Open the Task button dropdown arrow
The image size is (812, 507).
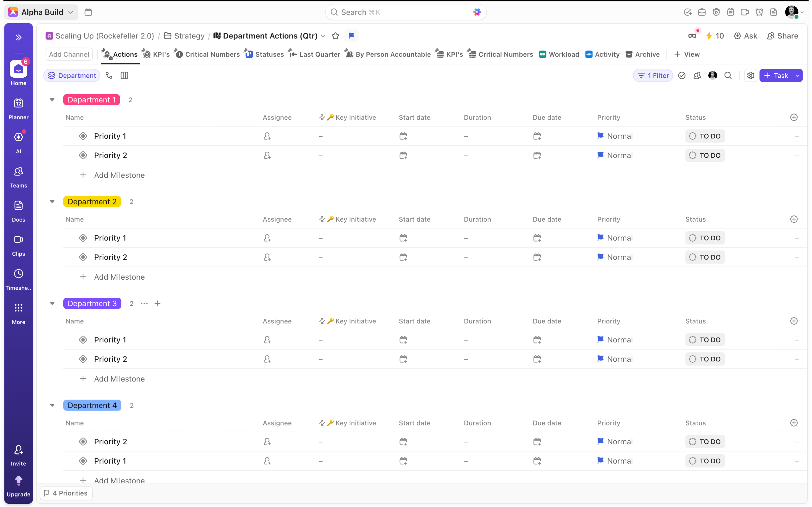click(x=797, y=75)
